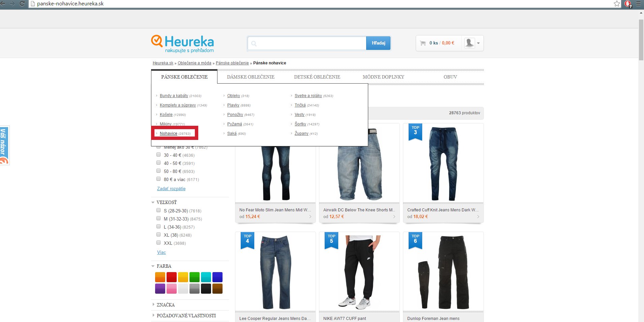Check size XL (38)

click(x=158, y=235)
